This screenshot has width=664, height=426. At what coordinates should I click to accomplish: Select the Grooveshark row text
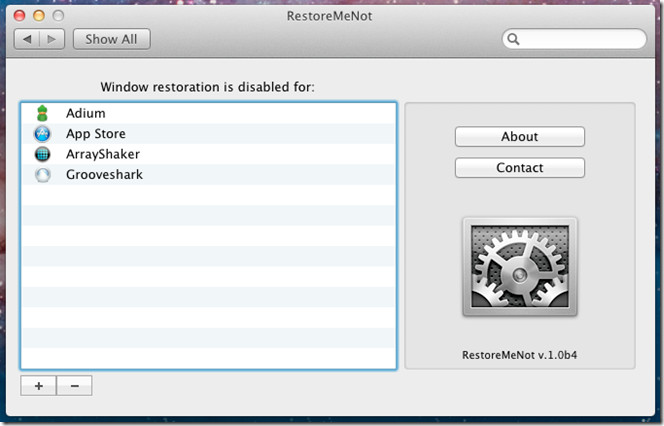(104, 174)
